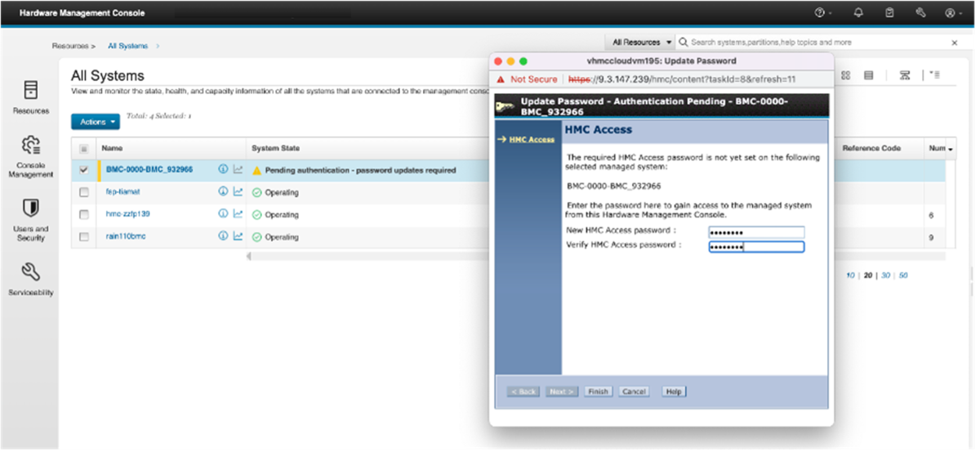Select HMC Access in dialog navigation
The image size is (980, 452).
pos(532,140)
